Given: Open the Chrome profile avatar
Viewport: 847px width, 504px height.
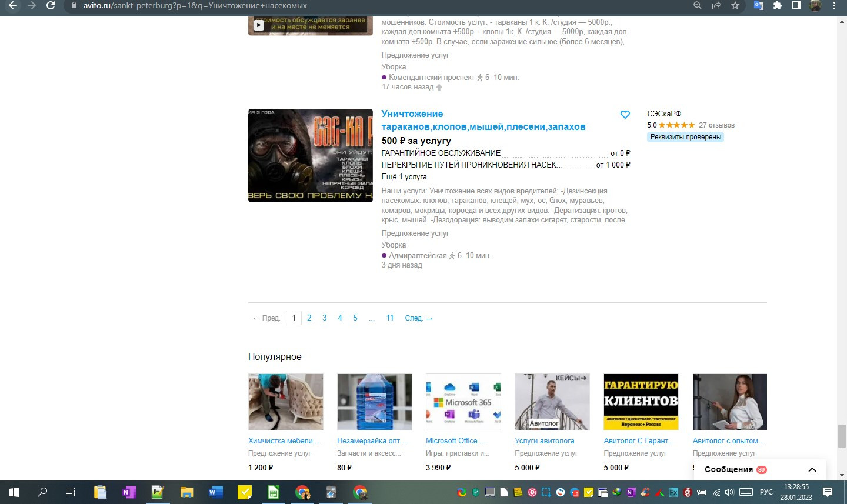Looking at the screenshot, I should [x=815, y=5].
